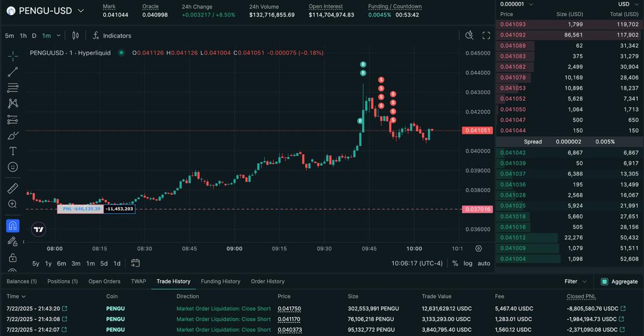Set chart range to 5y
The image size is (644, 336).
[x=36, y=263]
